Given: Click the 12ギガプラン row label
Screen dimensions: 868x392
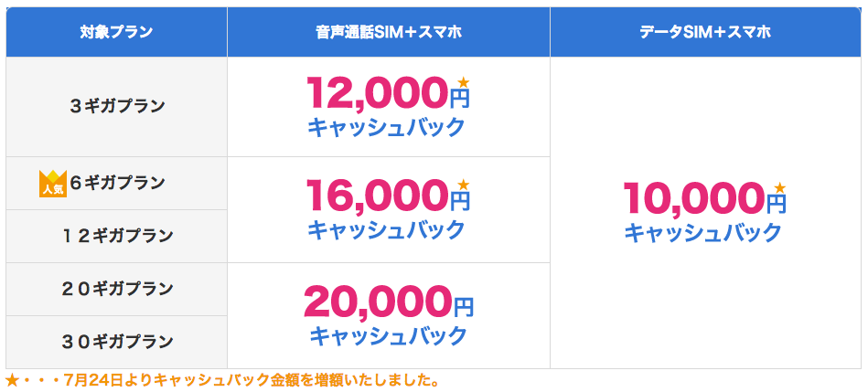Looking at the screenshot, I should click(117, 236).
